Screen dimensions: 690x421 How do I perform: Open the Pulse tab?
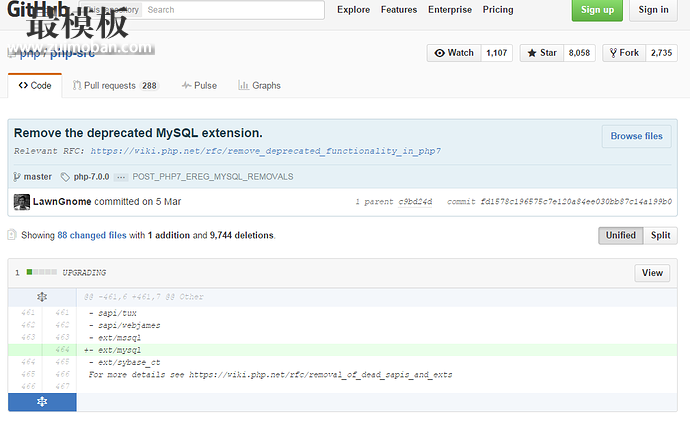coord(199,85)
